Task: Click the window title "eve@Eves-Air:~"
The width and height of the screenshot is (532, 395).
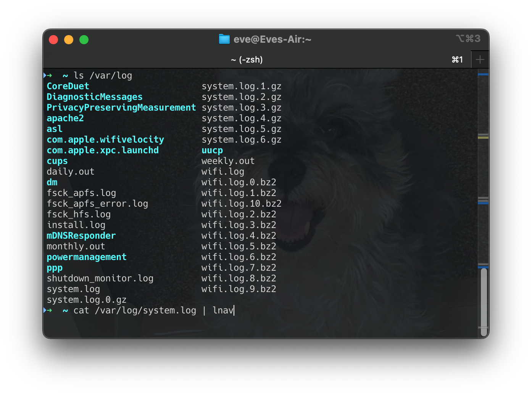Action: 273,39
